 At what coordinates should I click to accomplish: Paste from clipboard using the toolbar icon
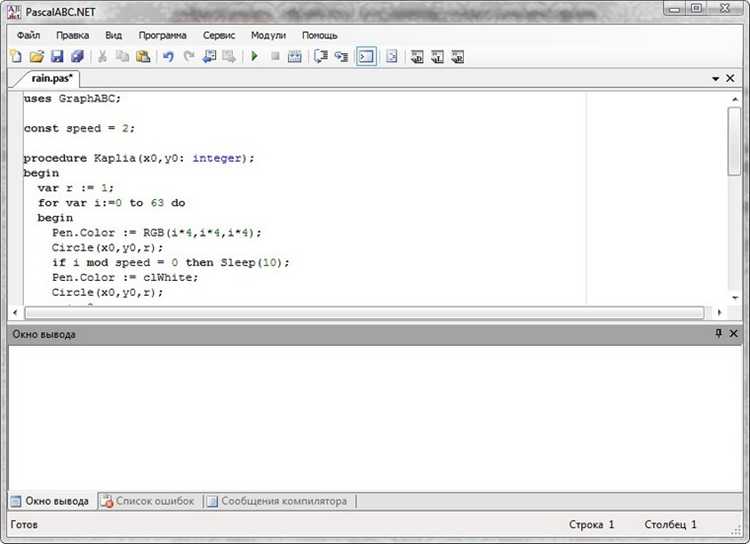pyautogui.click(x=143, y=57)
